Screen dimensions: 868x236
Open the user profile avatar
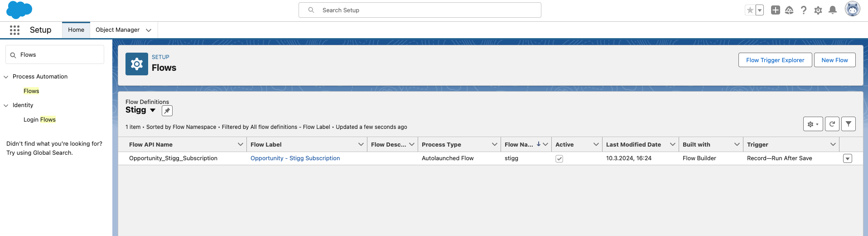point(853,9)
